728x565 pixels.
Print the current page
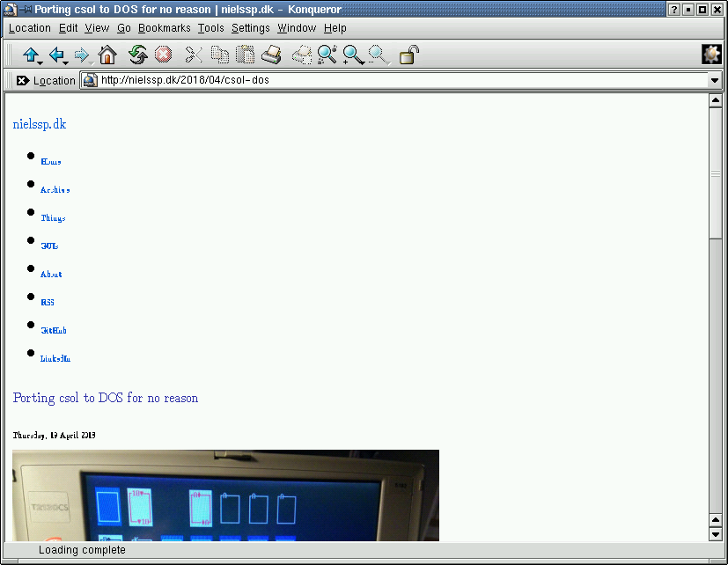pos(271,54)
